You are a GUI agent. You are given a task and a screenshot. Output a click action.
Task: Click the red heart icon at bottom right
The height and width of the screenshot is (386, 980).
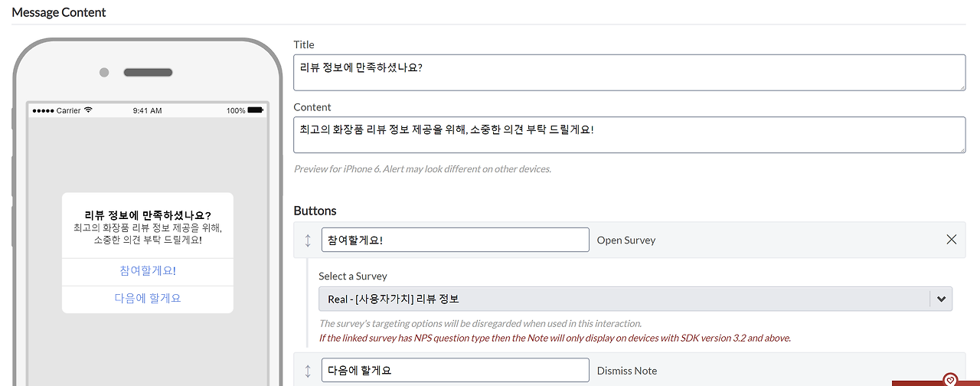point(950,379)
